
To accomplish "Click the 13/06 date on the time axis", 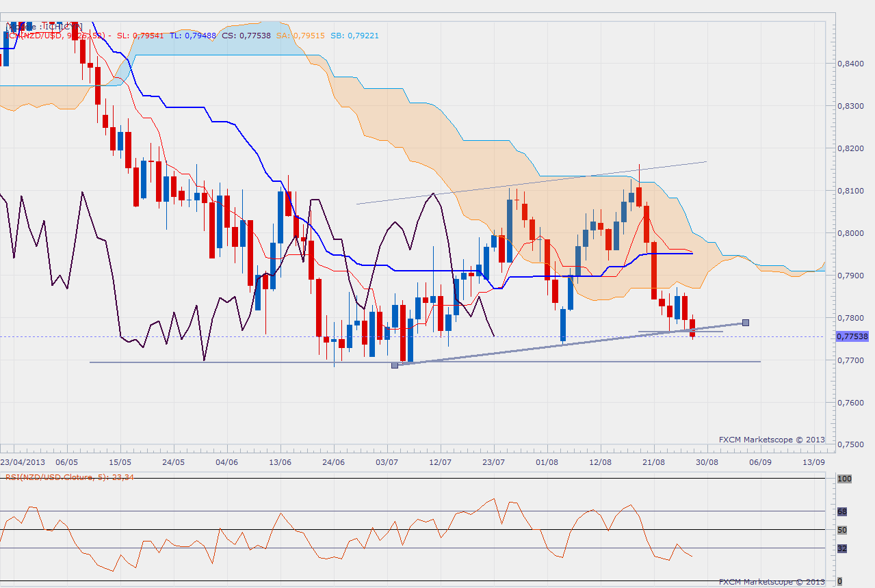I will pyautogui.click(x=280, y=462).
